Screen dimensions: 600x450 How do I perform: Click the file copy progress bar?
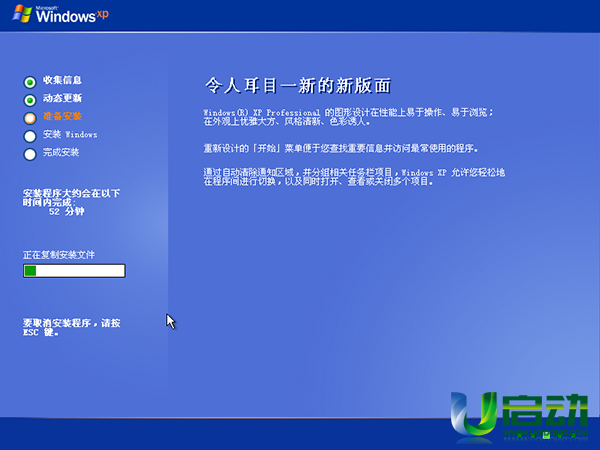74,271
